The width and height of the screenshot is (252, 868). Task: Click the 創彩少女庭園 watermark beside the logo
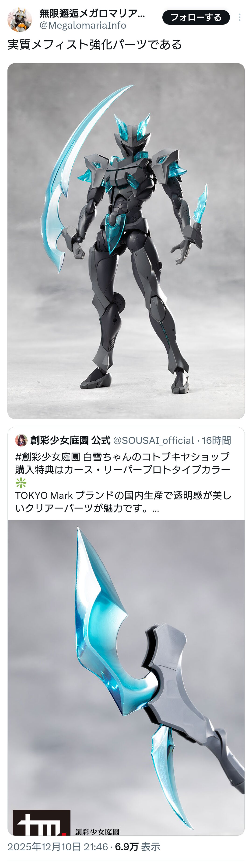(97, 832)
